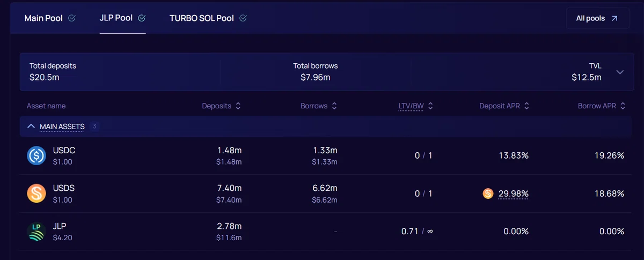Expand the pool stats chevron beside TVL
Viewport: 644px width, 260px height.
coord(620,72)
